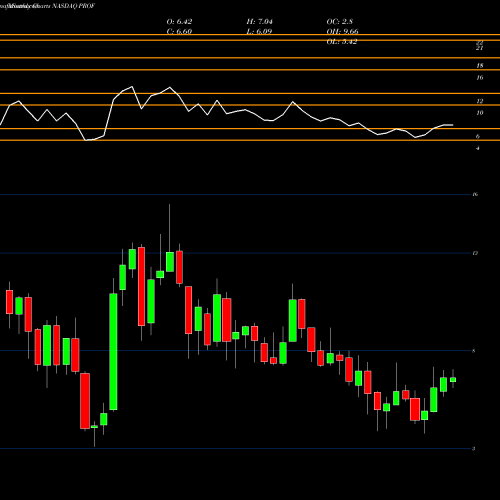Click axis label 6 on line chart
500x500 pixels.
pyautogui.click(x=478, y=136)
